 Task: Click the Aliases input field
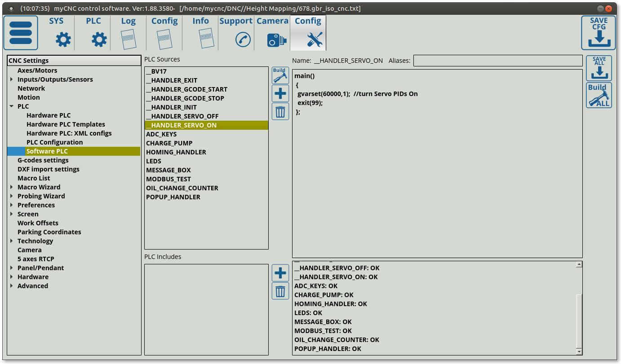pyautogui.click(x=497, y=61)
